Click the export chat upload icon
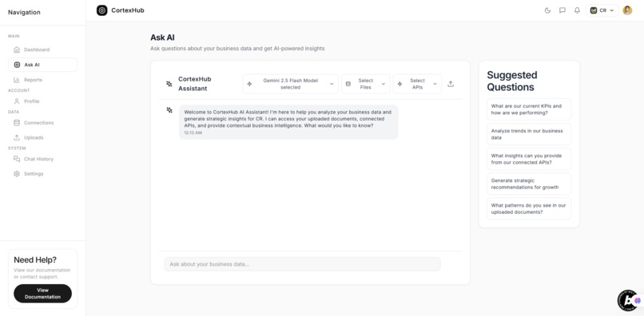Screen dimensions: 644x316 tap(451, 84)
